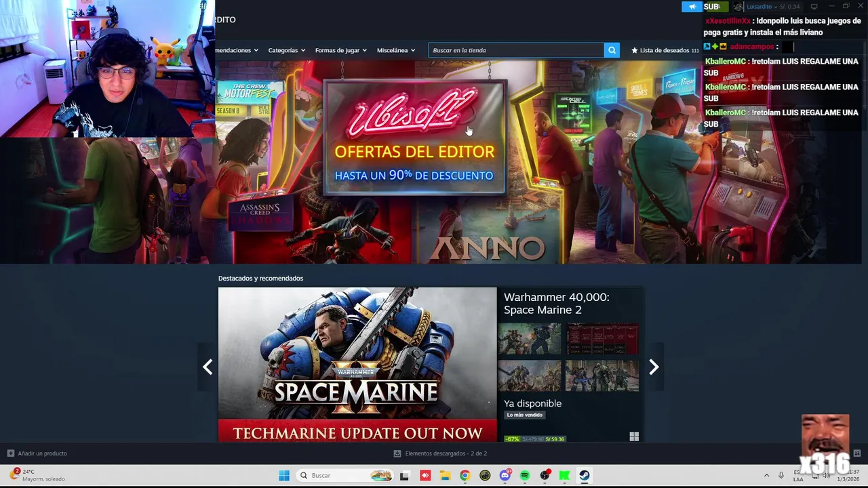Screen dimensions: 868x488
Task: Open Ubisoft Ofertas del Editor banner
Action: click(414, 138)
